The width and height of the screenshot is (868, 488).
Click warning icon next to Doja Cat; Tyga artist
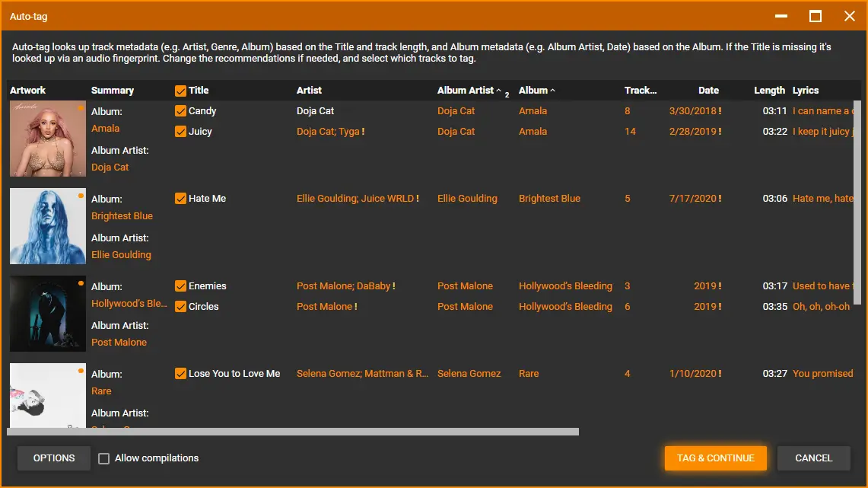(364, 131)
